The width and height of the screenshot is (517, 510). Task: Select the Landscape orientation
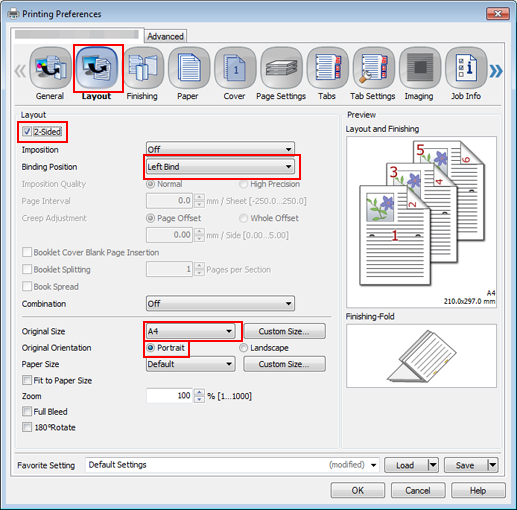click(x=244, y=348)
